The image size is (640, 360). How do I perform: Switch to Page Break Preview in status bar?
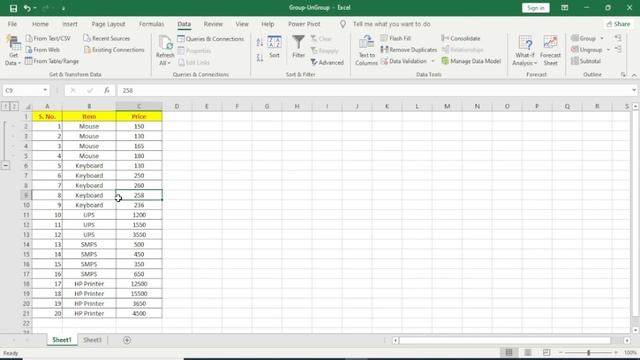coord(547,352)
